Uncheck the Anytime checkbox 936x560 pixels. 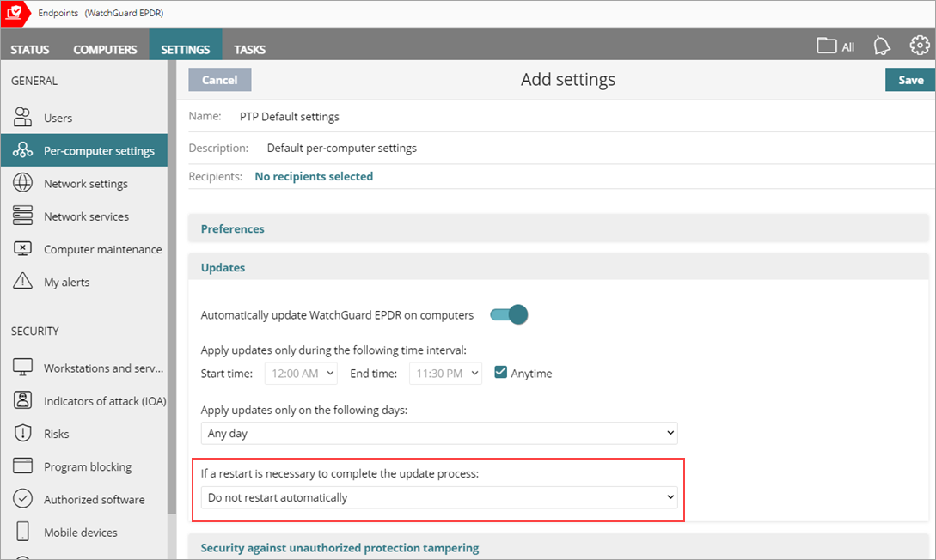tap(500, 373)
